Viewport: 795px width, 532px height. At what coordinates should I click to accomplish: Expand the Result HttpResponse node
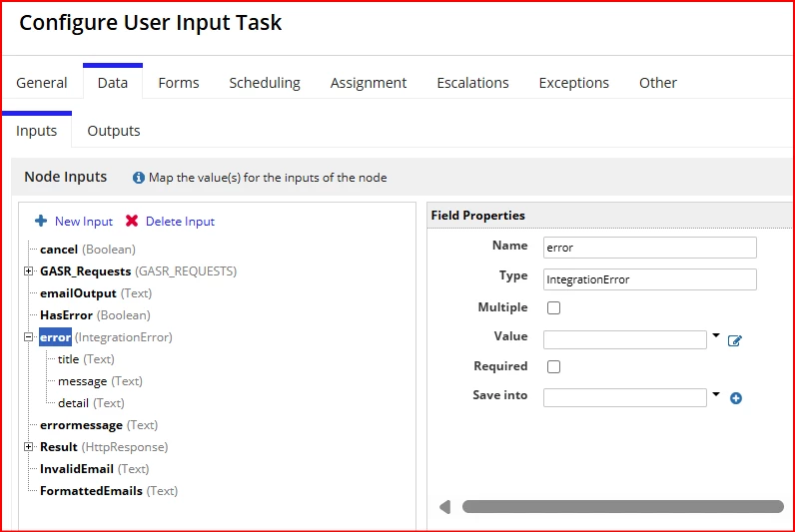tap(28, 447)
